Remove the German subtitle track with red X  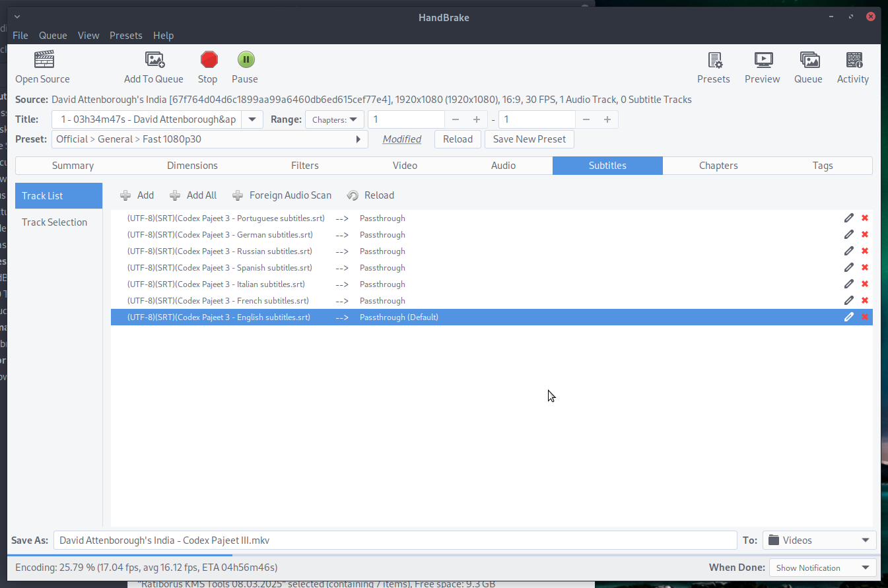pyautogui.click(x=865, y=234)
